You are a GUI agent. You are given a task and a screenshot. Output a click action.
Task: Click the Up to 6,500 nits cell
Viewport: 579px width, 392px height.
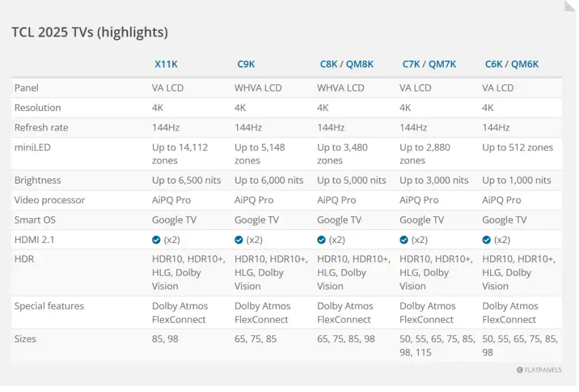click(186, 180)
